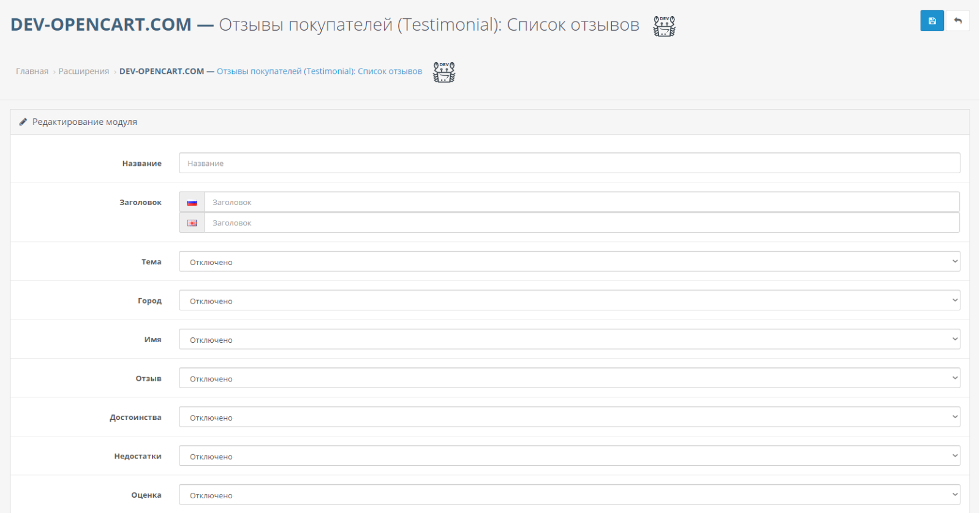Viewport: 980px width, 513px height.
Task: Click the Имя field label
Action: pyautogui.click(x=153, y=339)
